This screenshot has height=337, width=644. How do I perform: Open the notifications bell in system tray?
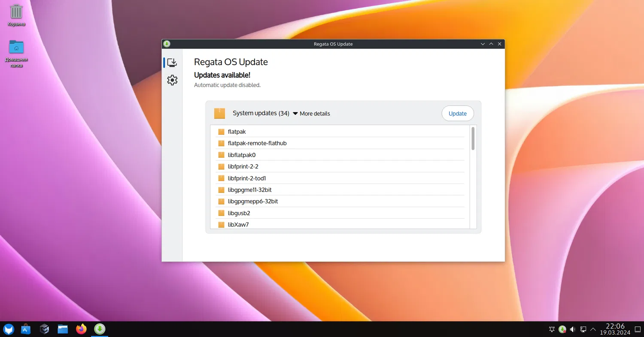coord(552,329)
